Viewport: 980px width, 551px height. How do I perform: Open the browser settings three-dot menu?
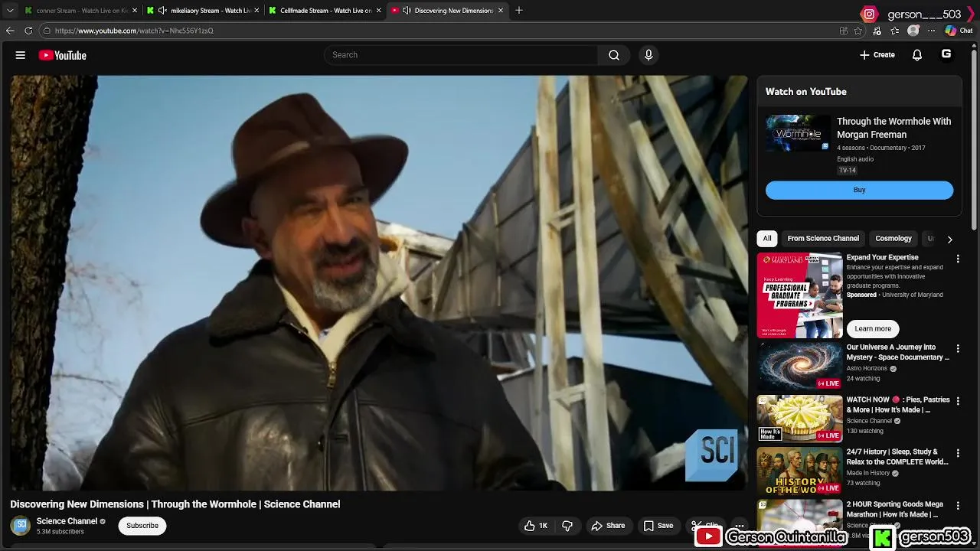click(x=932, y=31)
